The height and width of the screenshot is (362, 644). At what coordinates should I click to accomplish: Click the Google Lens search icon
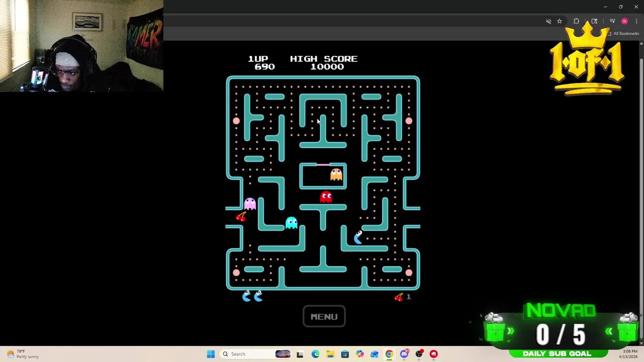pos(594,21)
